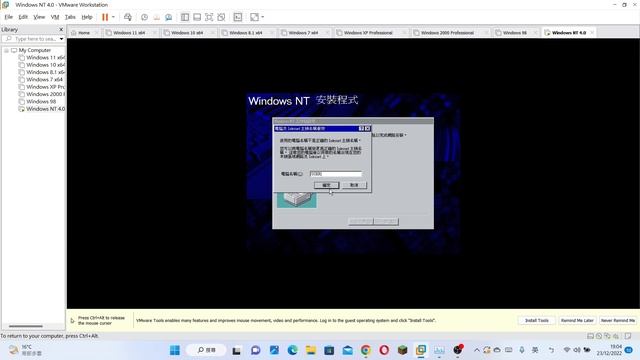Screen dimensions: 640x360
Task: Open the Tabs menu
Action: 70,17
